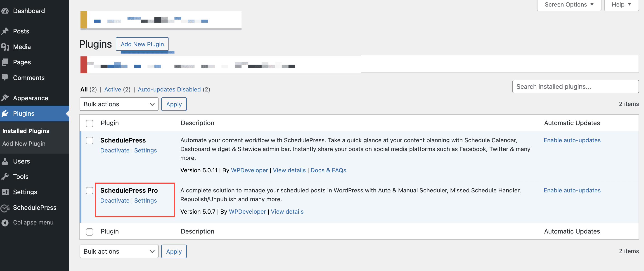The width and height of the screenshot is (644, 271).
Task: Enable auto-updates for SchedulePress
Action: [572, 140]
